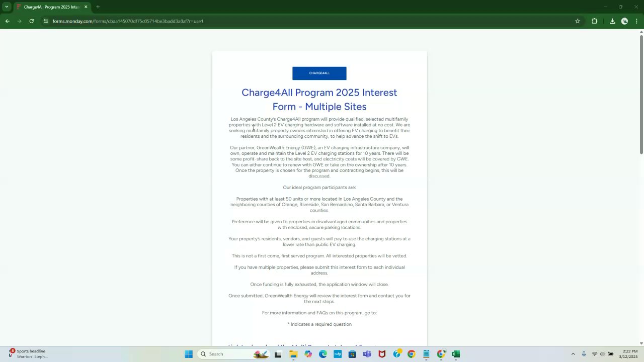This screenshot has height=362, width=644.
Task: Click the 'Preference will be given' paragraph
Action: coord(319,224)
